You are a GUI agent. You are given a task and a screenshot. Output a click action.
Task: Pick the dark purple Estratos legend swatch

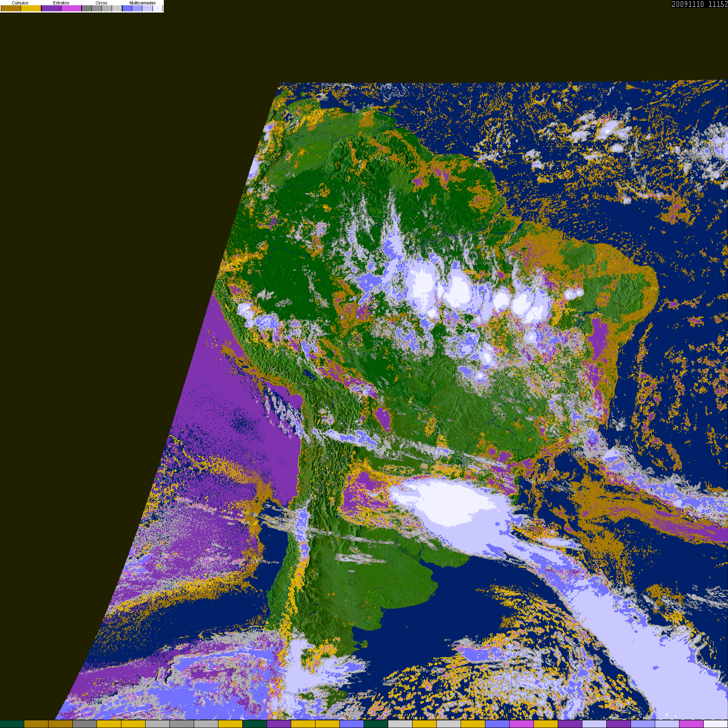click(51, 8)
